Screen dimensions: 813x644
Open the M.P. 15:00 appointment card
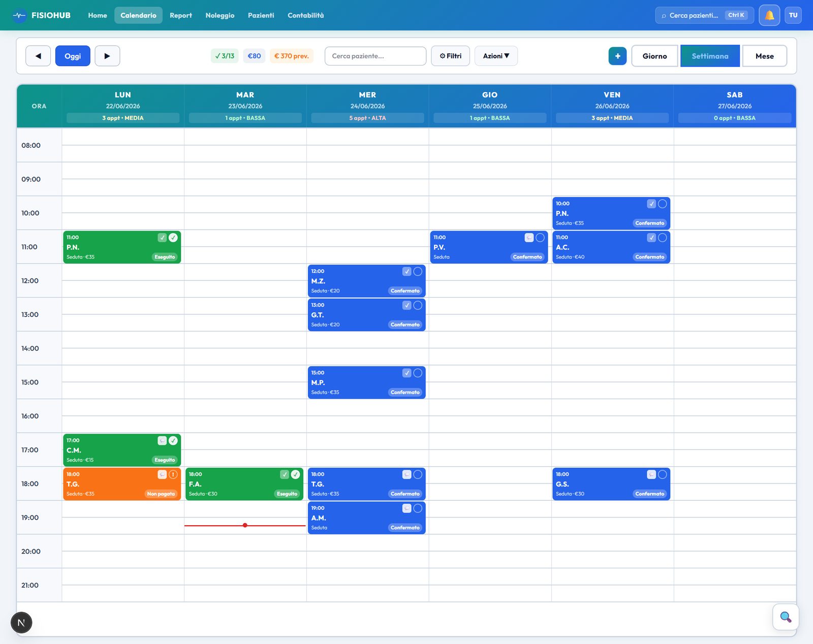coord(366,382)
